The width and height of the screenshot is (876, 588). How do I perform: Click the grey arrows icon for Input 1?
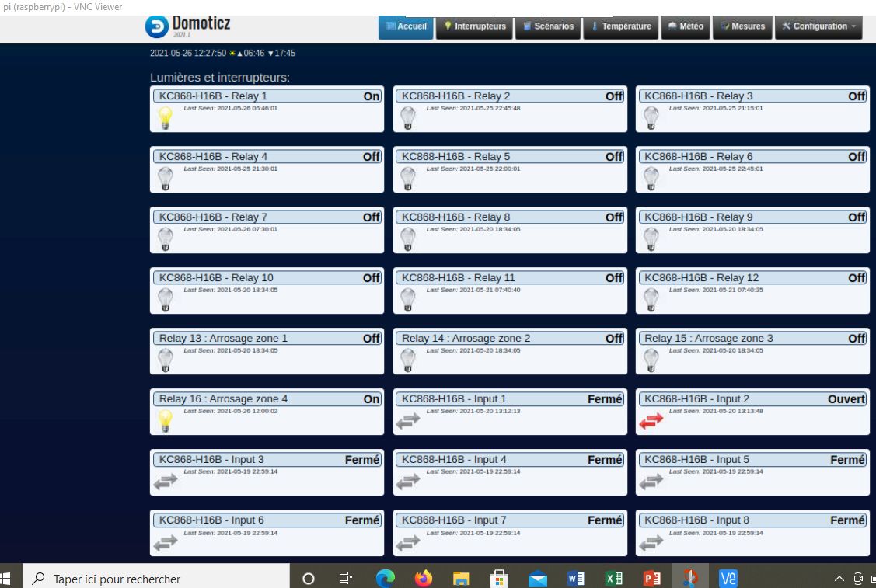coord(408,420)
